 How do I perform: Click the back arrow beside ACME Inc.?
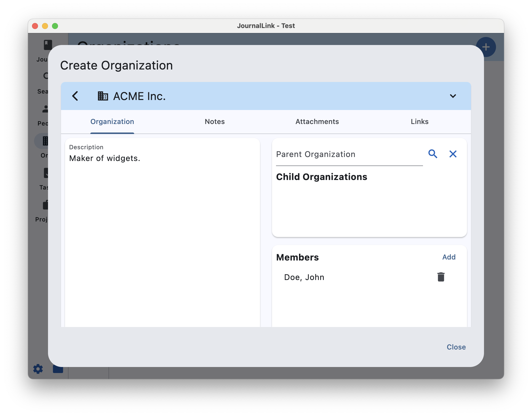pyautogui.click(x=75, y=96)
